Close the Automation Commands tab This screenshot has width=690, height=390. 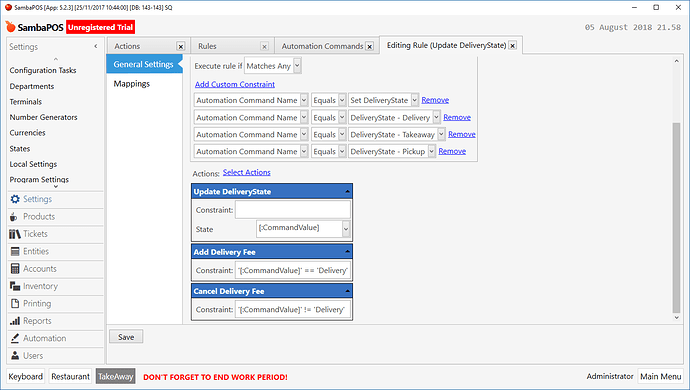point(370,46)
